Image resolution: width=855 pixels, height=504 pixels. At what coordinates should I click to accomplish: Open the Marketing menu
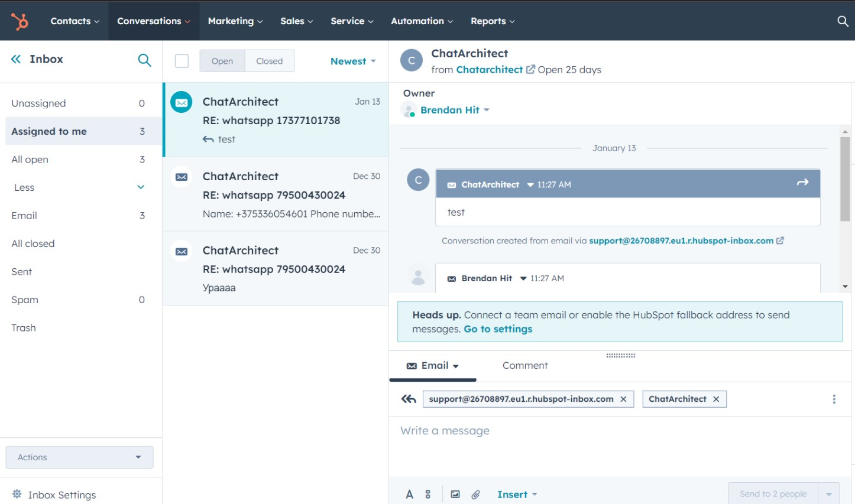pos(235,21)
